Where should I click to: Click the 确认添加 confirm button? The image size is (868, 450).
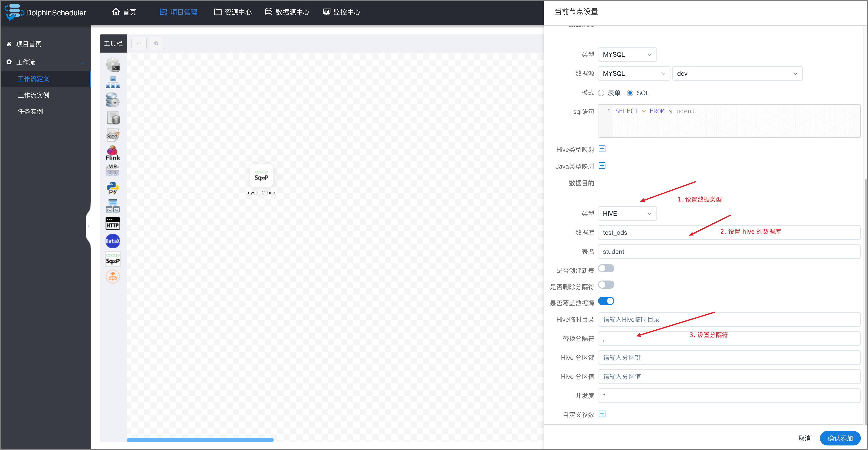pos(840,438)
